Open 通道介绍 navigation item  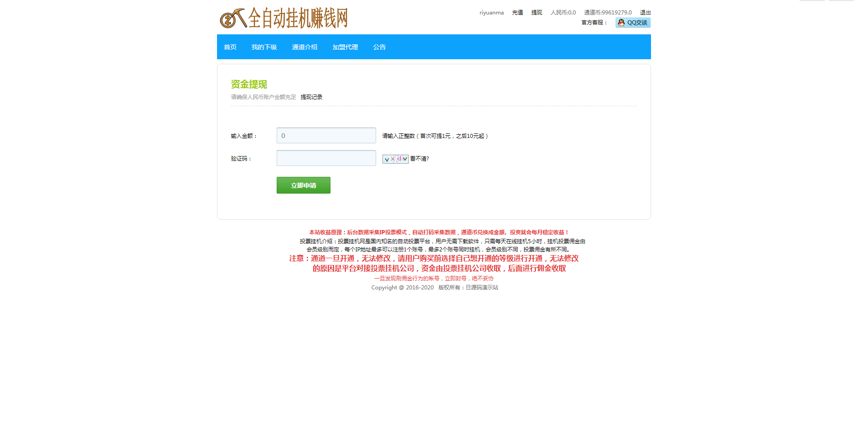pos(304,47)
